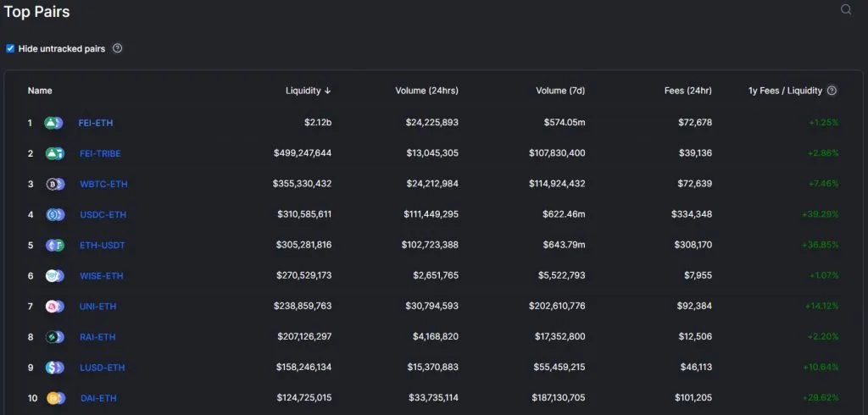Click the +7.46% fees/liquidity value

824,183
